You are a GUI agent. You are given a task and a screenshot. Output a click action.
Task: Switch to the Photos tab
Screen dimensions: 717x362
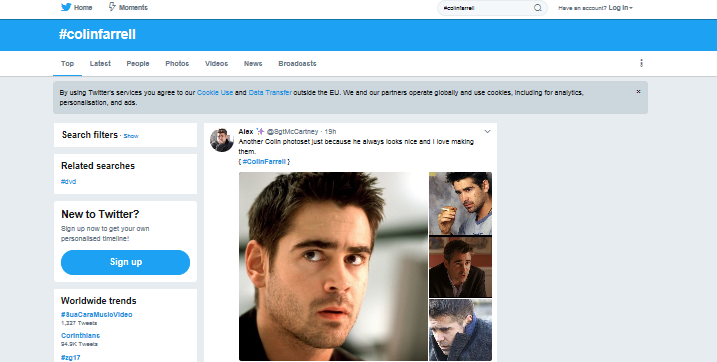(x=177, y=64)
